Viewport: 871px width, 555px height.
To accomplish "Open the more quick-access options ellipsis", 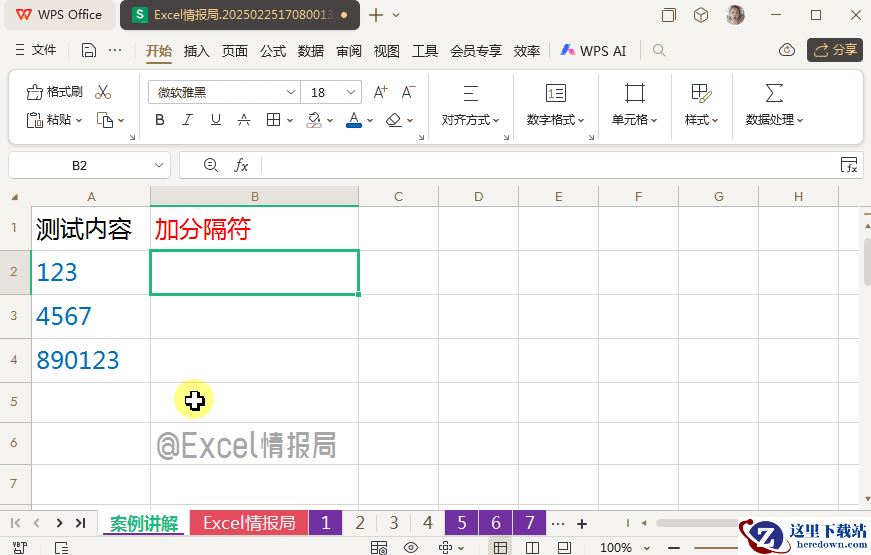I will pyautogui.click(x=115, y=50).
